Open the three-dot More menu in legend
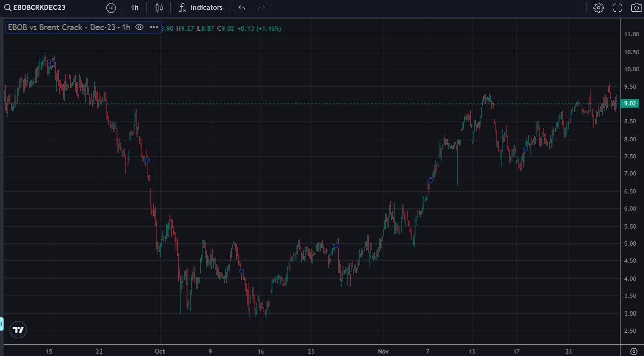 (x=154, y=27)
